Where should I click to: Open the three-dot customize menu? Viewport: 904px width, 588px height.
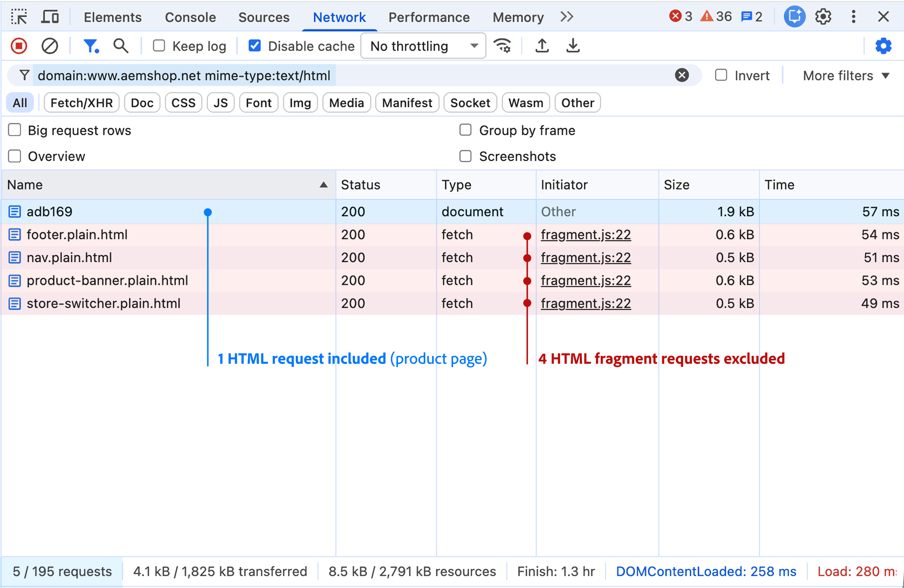854,17
